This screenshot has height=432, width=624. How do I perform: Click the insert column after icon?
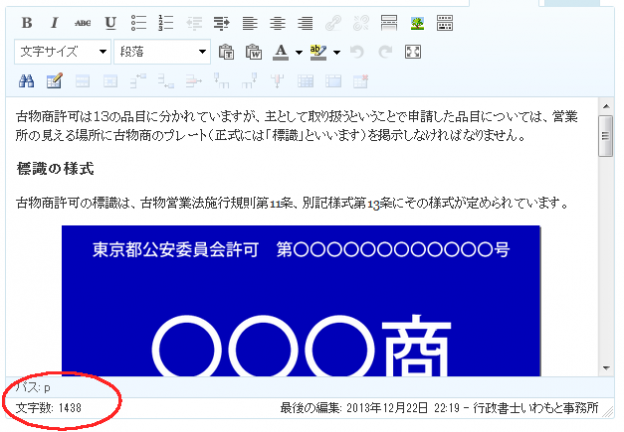249,81
